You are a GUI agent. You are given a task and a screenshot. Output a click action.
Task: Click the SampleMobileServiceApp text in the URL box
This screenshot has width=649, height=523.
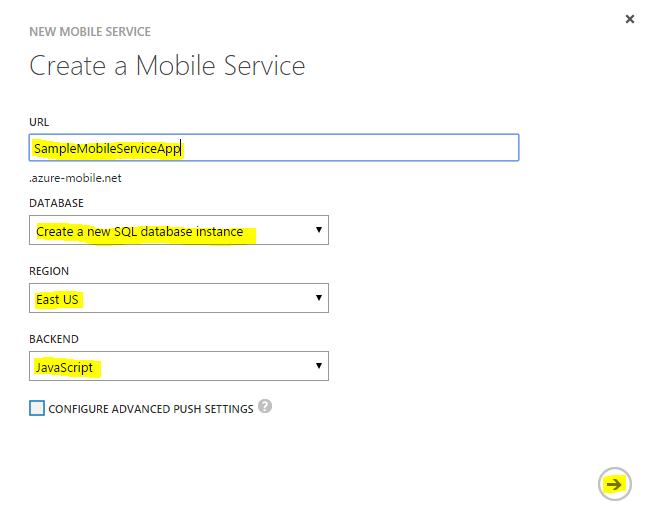click(x=107, y=149)
